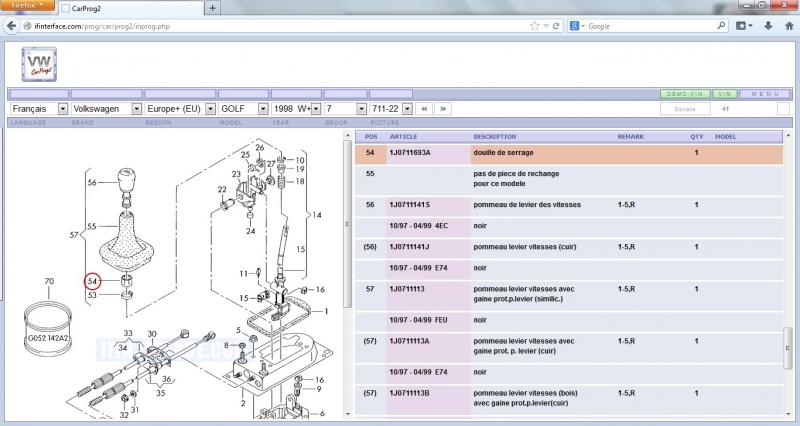This screenshot has width=800, height=426.
Task: Click the browser back arrow button
Action: pos(11,26)
